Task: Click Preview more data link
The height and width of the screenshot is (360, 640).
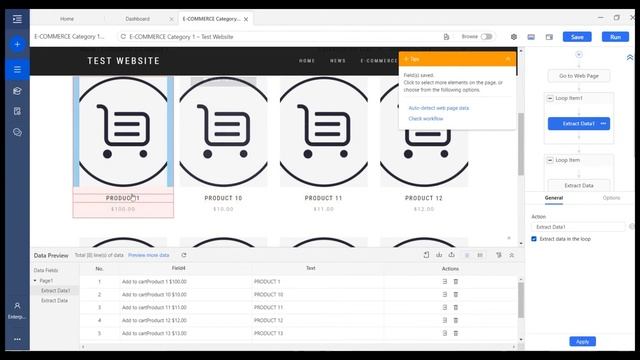Action: [x=149, y=255]
